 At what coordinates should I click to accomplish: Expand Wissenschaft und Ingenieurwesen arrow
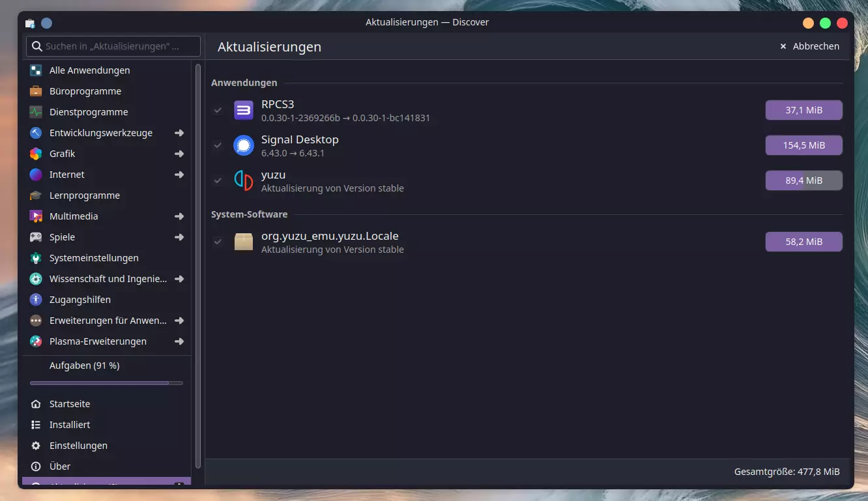coord(179,279)
